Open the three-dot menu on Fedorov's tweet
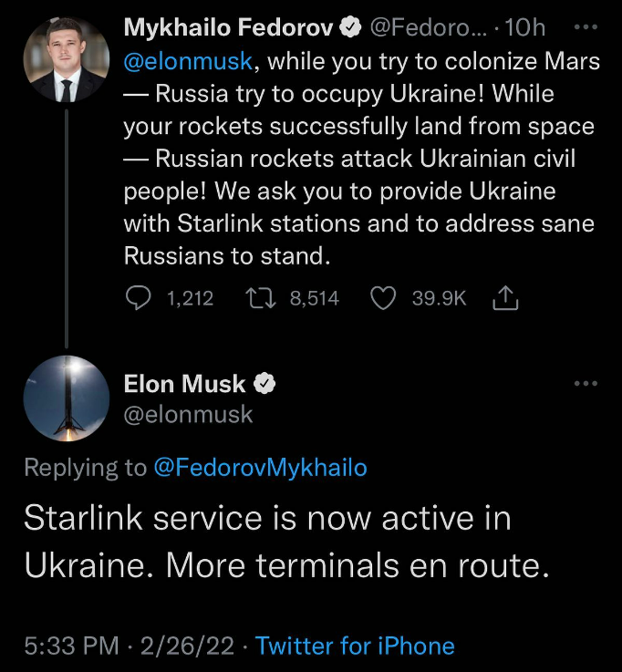 click(x=585, y=26)
